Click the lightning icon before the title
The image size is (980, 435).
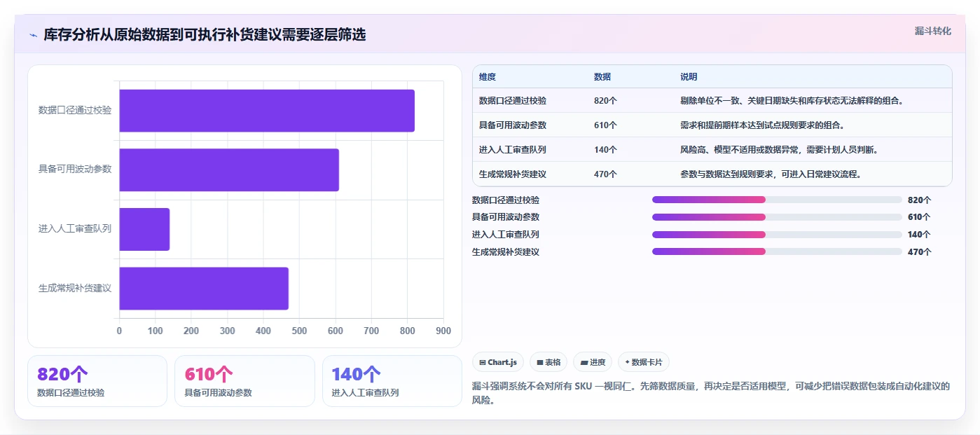point(33,35)
